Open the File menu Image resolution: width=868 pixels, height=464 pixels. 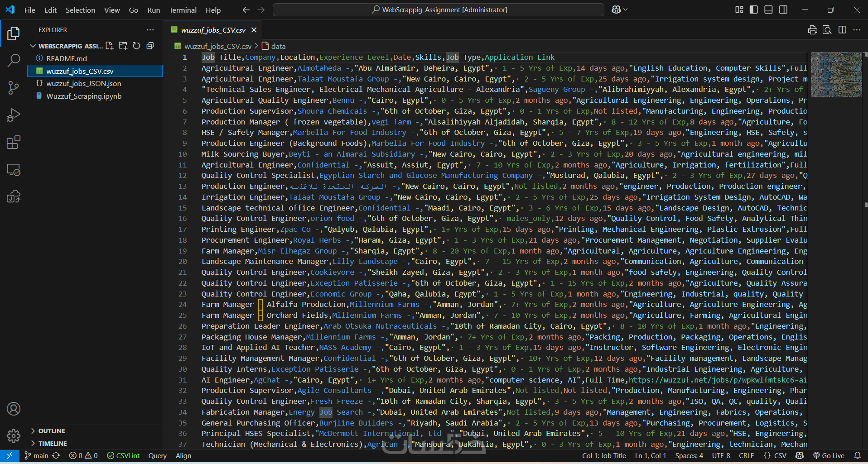click(x=30, y=10)
